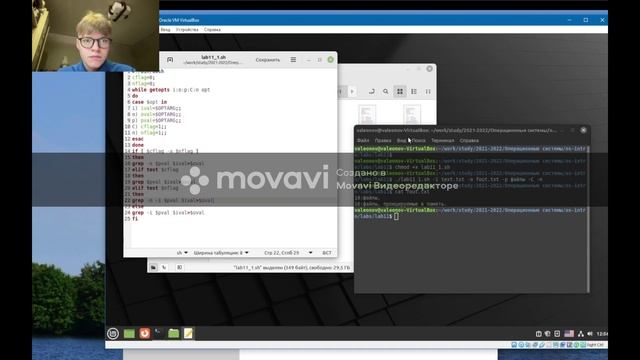Open the tab width dropdown in editor
This screenshot has width=640, height=360.
point(221,253)
